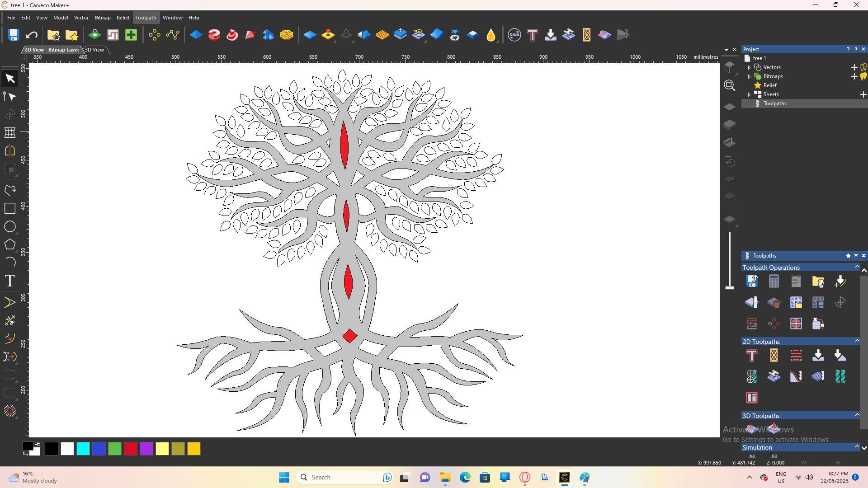Select the Relief item in Project tree
This screenshot has width=868, height=488.
click(x=769, y=85)
